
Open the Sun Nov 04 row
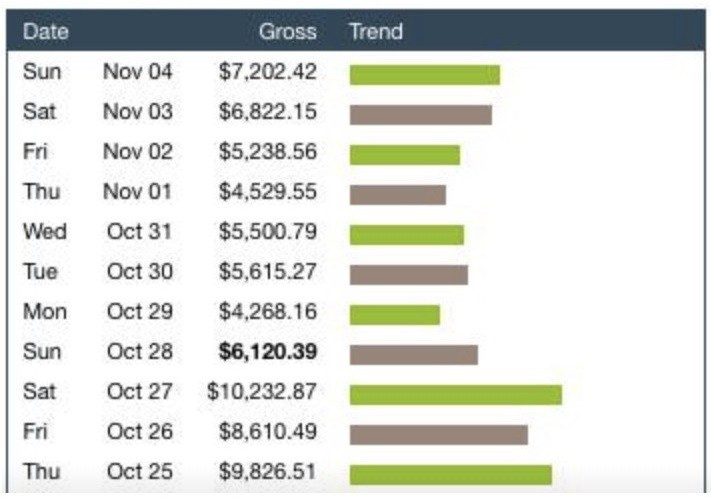tap(356, 72)
